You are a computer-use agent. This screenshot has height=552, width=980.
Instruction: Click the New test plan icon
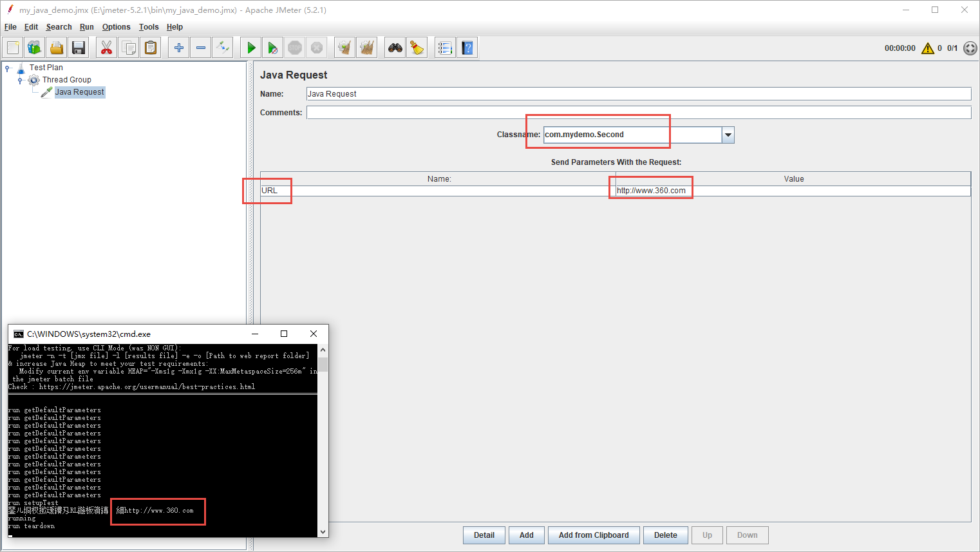13,48
